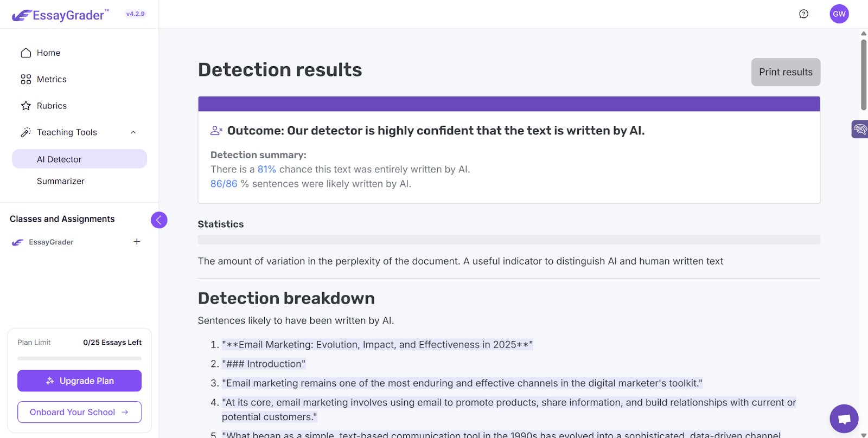This screenshot has height=438, width=868.
Task: Open the 81% detection chance link
Action: coord(266,169)
